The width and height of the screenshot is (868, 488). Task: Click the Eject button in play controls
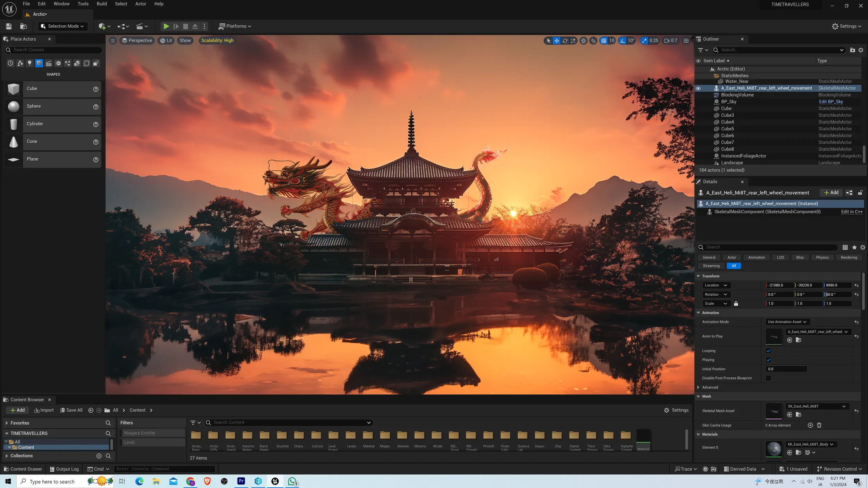pos(195,26)
